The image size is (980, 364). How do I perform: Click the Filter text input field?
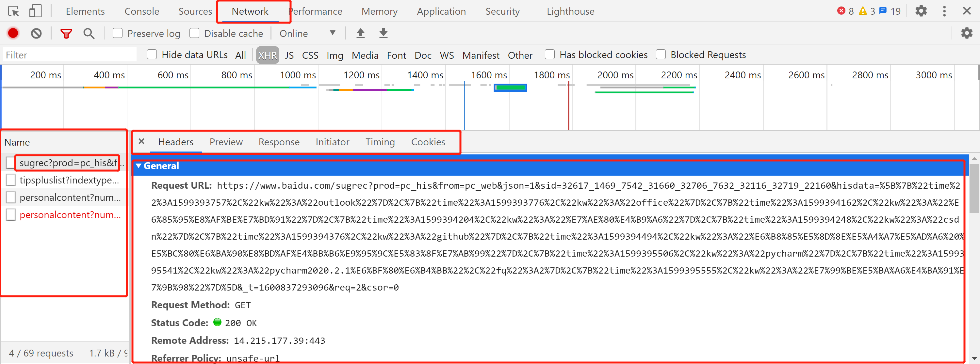[70, 55]
